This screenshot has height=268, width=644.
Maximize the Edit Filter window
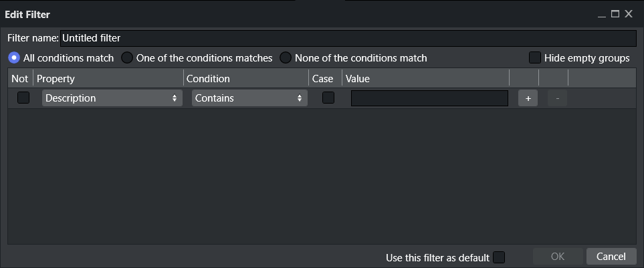(615, 14)
